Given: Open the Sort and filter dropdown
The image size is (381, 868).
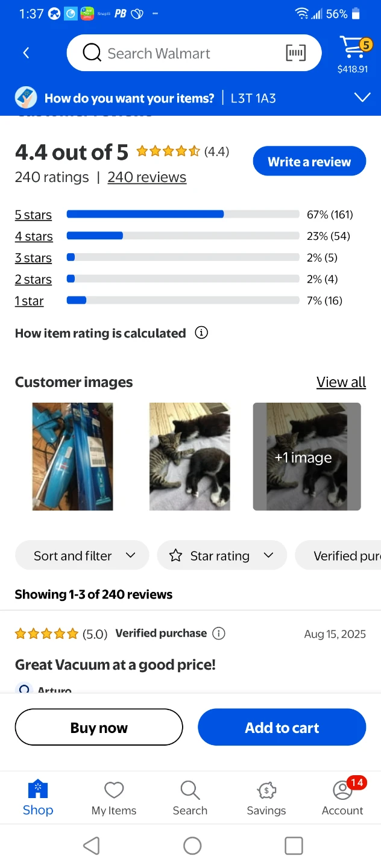Looking at the screenshot, I should click(82, 556).
